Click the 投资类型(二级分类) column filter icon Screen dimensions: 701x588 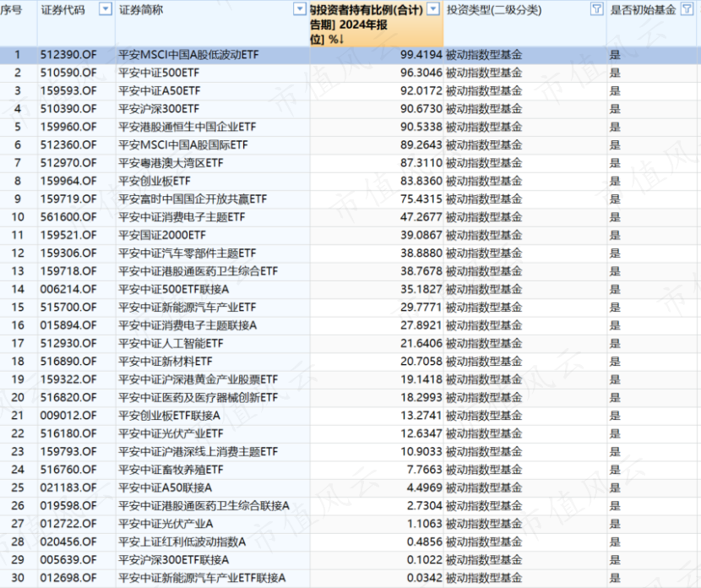click(597, 9)
